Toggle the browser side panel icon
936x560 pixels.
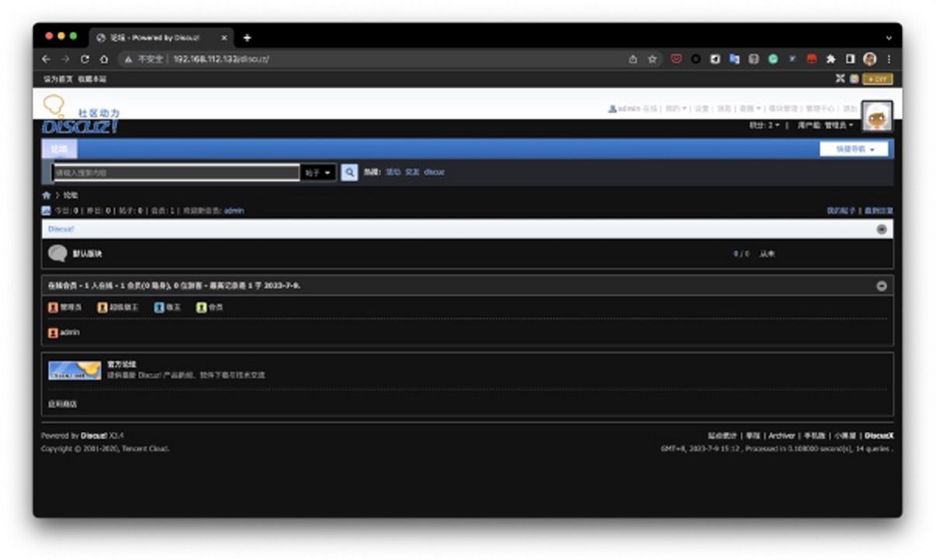(850, 59)
